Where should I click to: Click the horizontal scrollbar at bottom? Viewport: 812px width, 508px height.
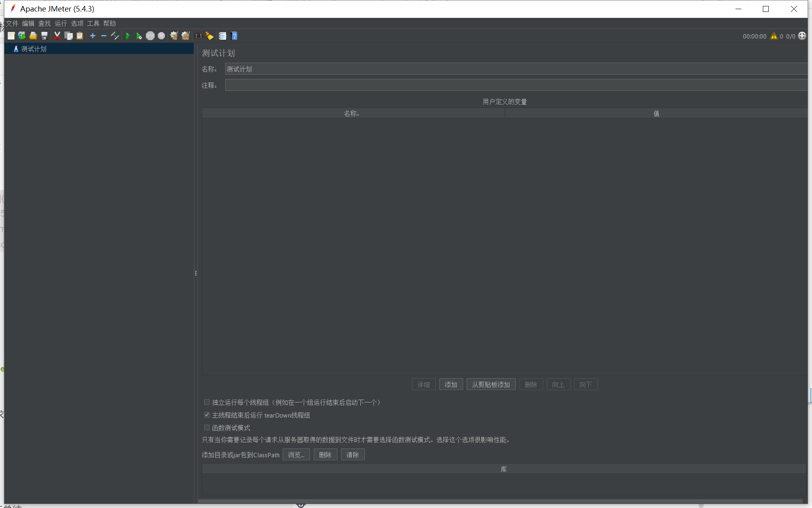pyautogui.click(x=500, y=501)
